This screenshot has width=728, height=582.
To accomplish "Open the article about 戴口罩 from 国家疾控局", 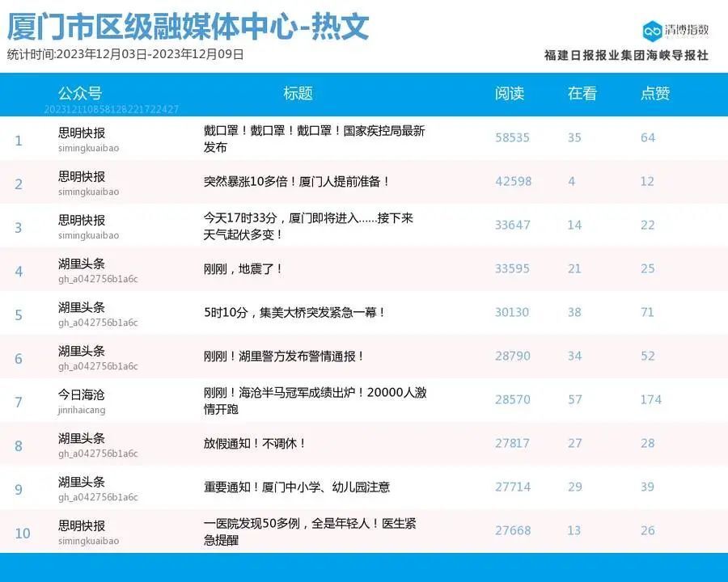I will pos(315,139).
